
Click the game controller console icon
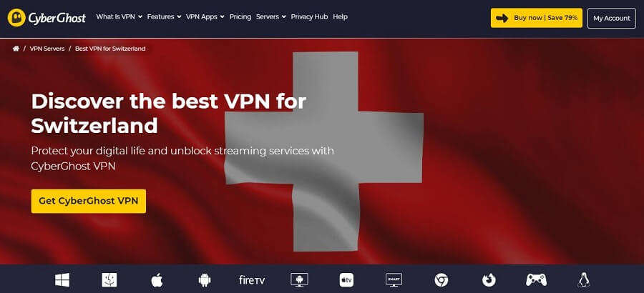(536, 280)
